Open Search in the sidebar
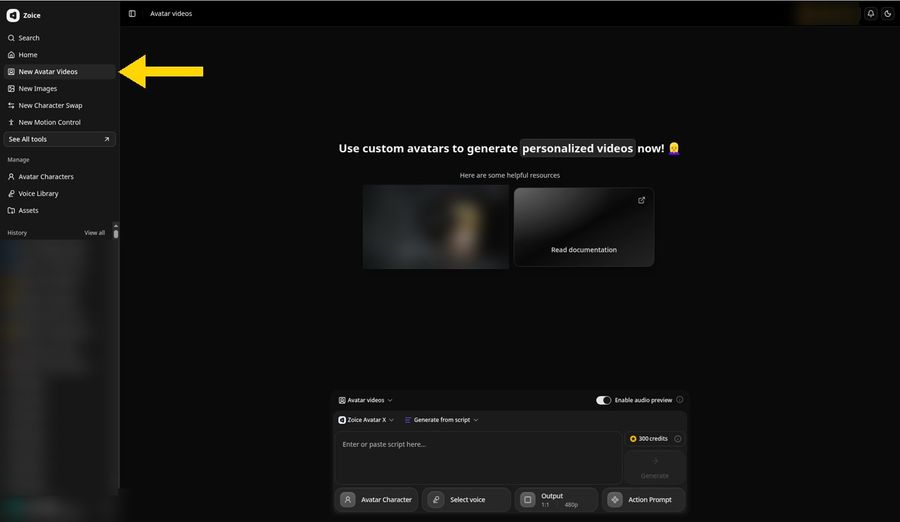The width and height of the screenshot is (900, 522). point(60,38)
